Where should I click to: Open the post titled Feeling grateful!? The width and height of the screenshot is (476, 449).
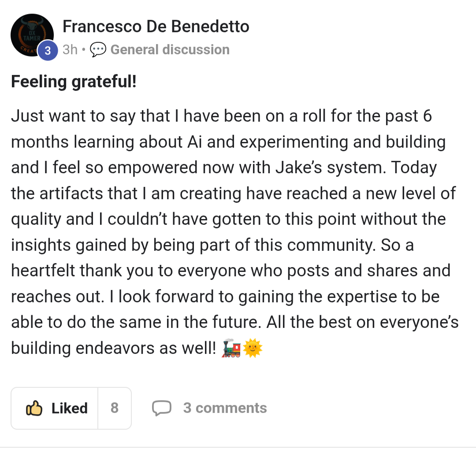[74, 82]
